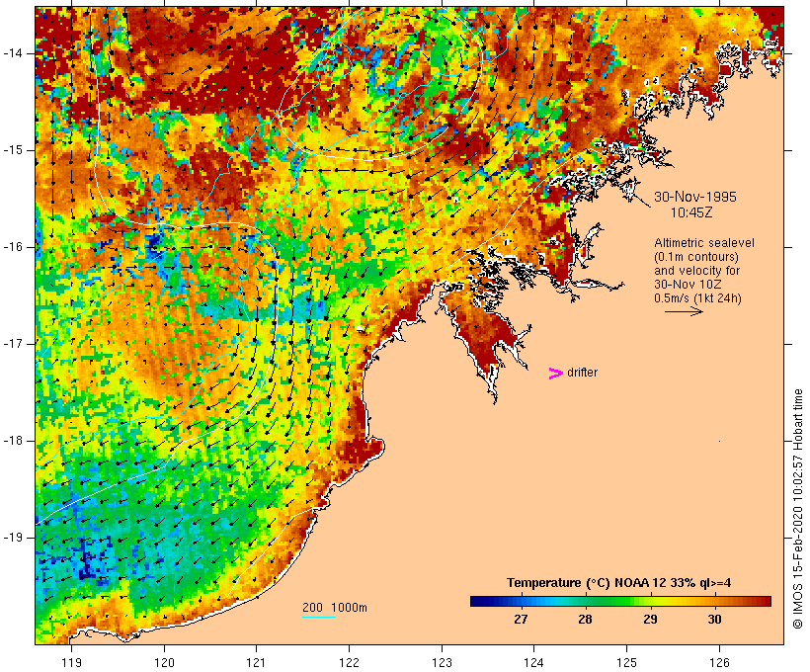
Task: Click the colorbar label '28'
Action: 585,620
